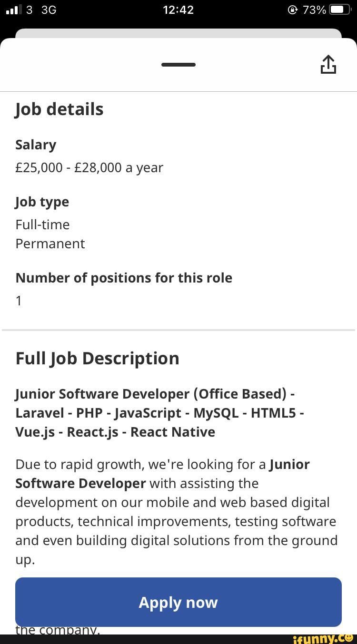Open the share sheet for this job
The height and width of the screenshot is (644, 357).
pos(328,64)
